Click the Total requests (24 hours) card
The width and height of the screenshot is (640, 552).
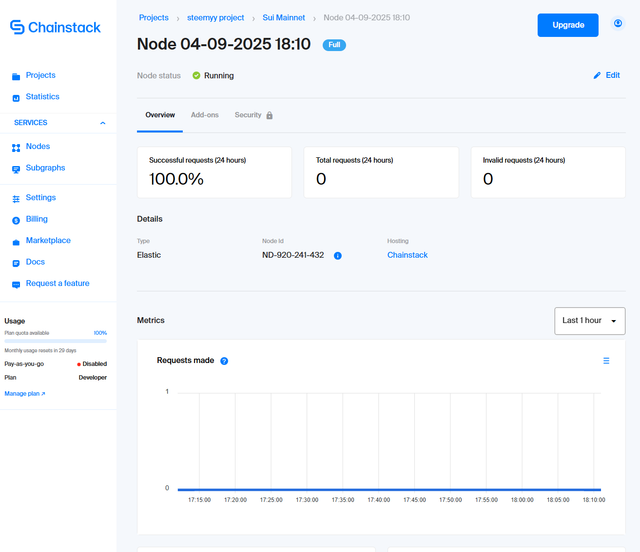381,172
